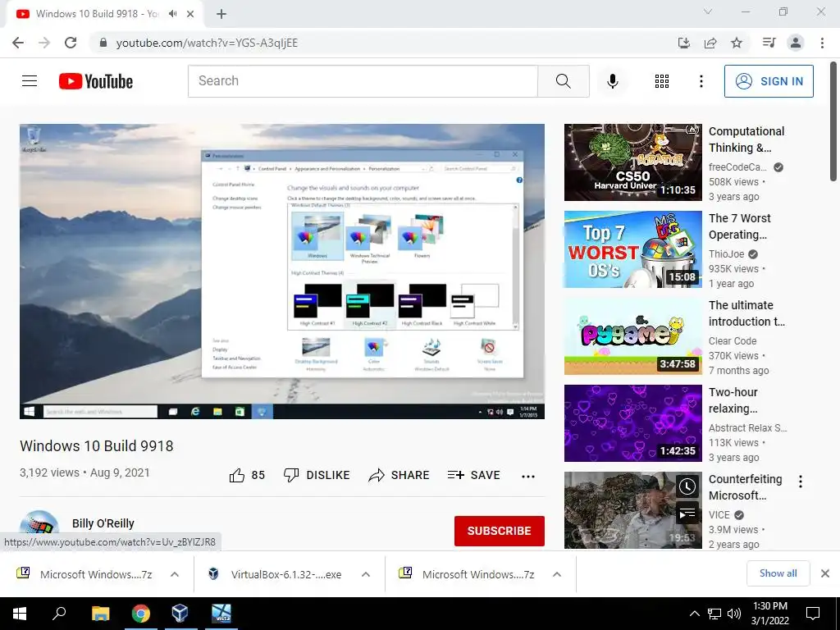Viewport: 840px width, 630px height.
Task: Open Computational Thinking CS50 thumbnail
Action: point(632,162)
